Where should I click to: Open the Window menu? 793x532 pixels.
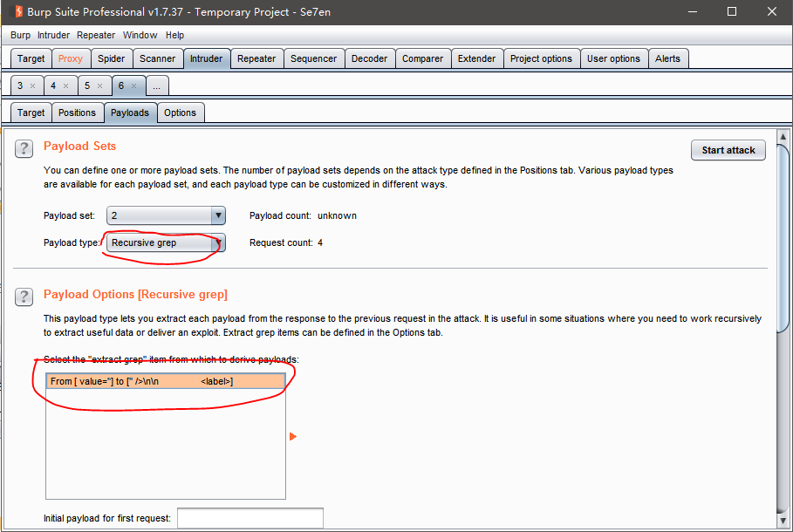point(140,36)
